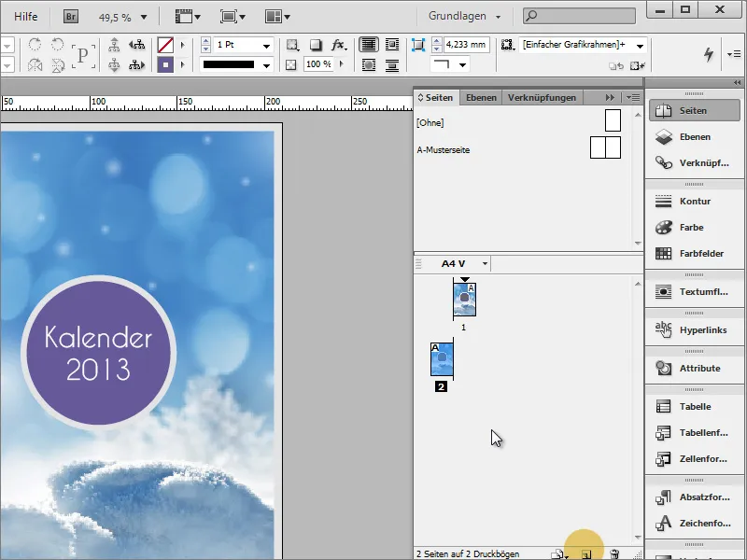This screenshot has width=747, height=560.
Task: Select next object icon
Action: (x=136, y=64)
